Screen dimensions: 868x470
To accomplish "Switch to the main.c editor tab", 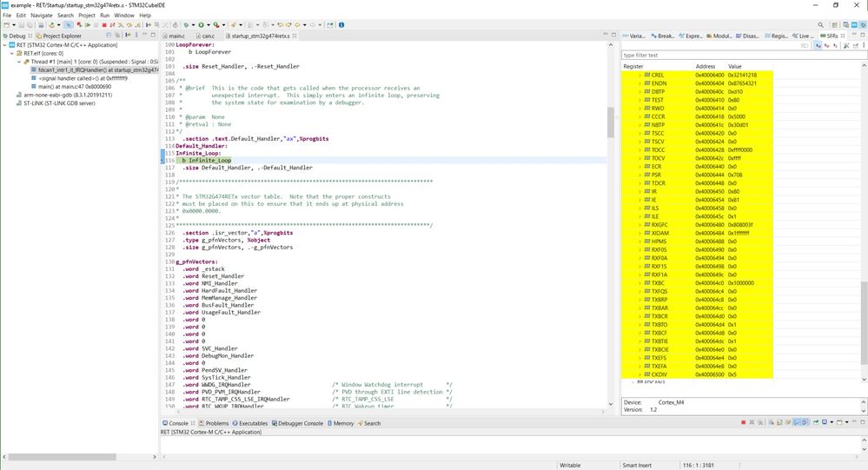I will pos(173,36).
